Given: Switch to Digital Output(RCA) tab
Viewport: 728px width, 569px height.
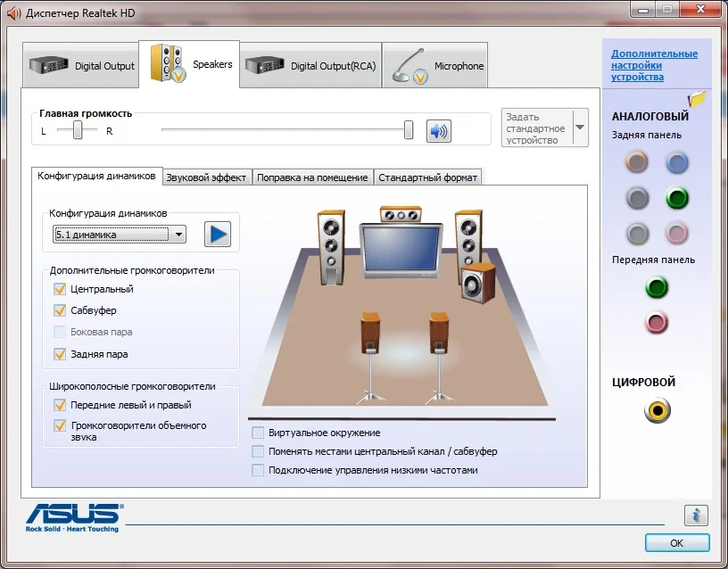Looking at the screenshot, I should [x=310, y=65].
